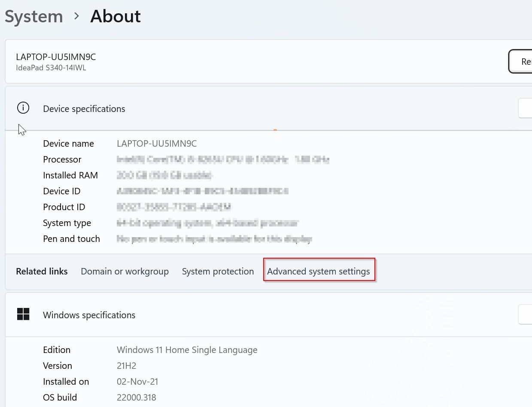532x407 pixels.
Task: Select the OS build value 22000.318
Action: [x=137, y=398]
